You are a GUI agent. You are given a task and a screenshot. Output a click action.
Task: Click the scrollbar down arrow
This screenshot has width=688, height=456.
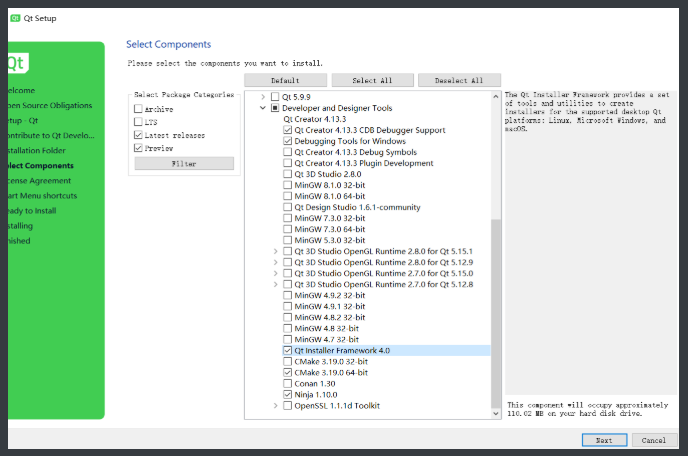(496, 413)
